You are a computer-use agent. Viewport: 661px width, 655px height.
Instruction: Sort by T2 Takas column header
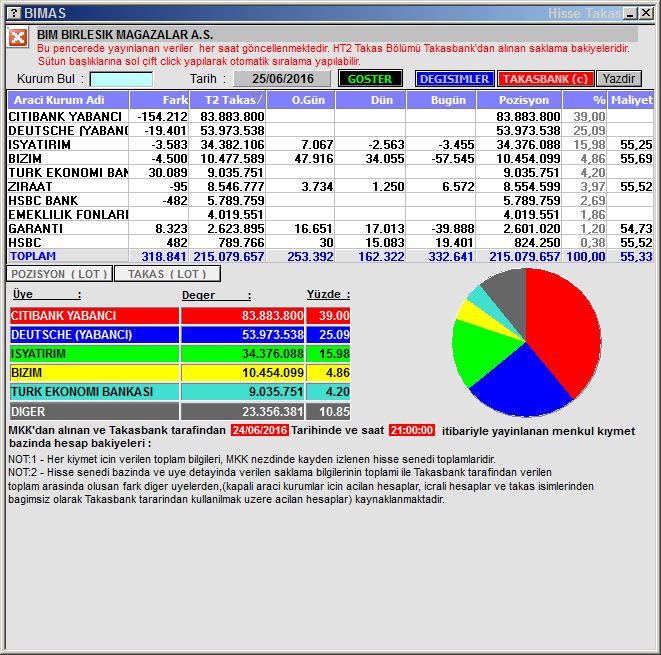pos(228,100)
